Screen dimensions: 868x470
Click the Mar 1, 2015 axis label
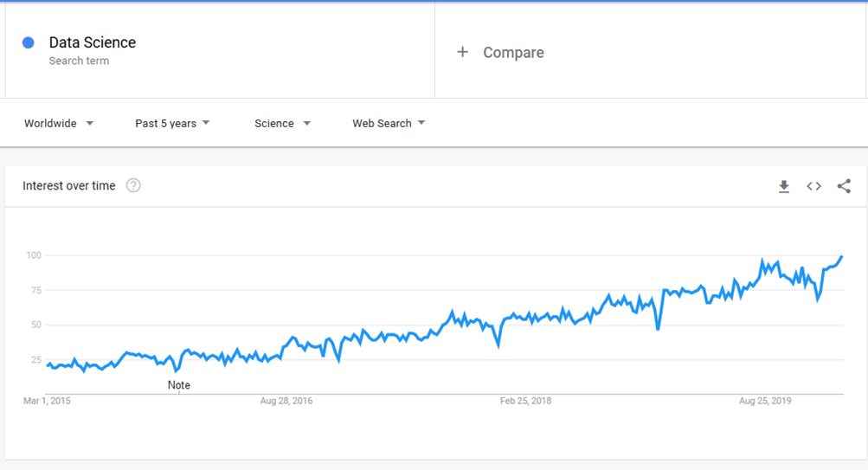click(x=47, y=401)
